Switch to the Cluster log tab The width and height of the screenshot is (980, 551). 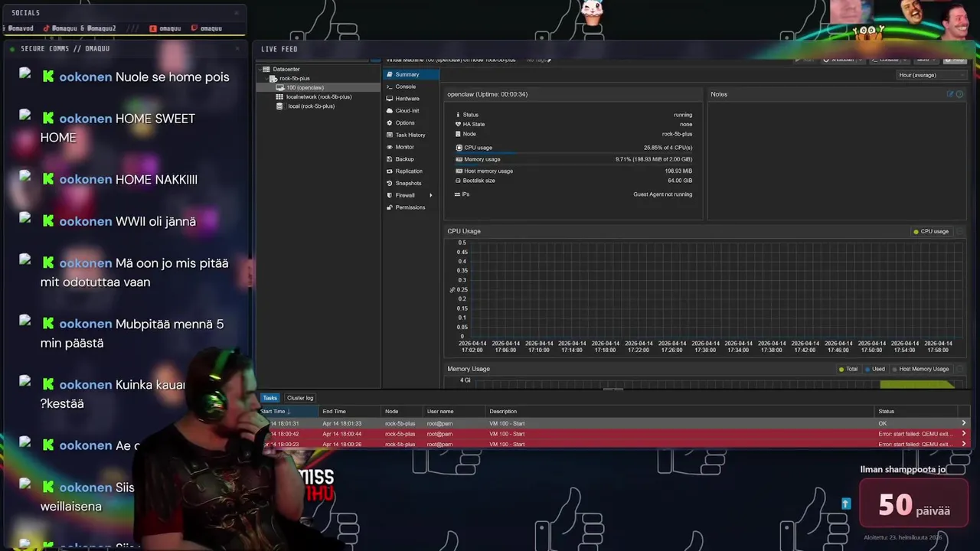click(300, 398)
